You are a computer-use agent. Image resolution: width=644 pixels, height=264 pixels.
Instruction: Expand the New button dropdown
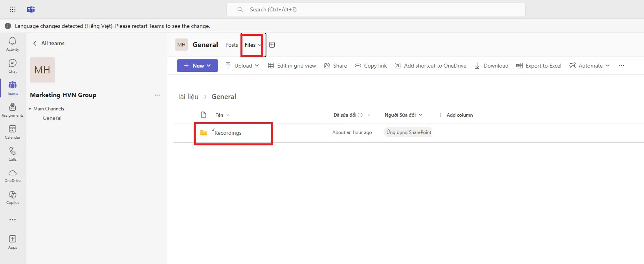pyautogui.click(x=197, y=66)
